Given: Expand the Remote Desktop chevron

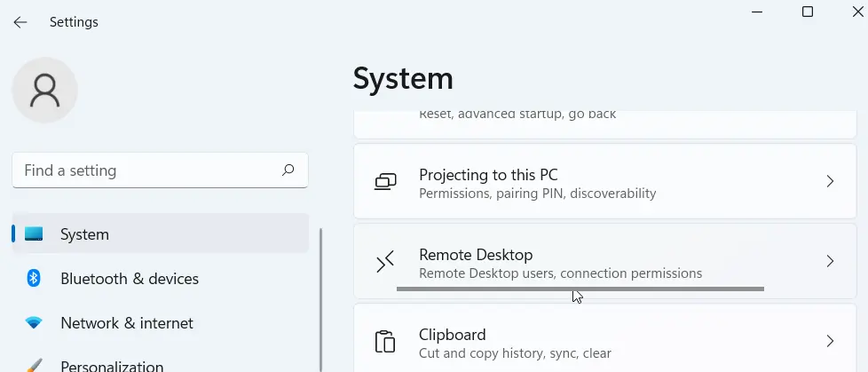Looking at the screenshot, I should point(830,261).
